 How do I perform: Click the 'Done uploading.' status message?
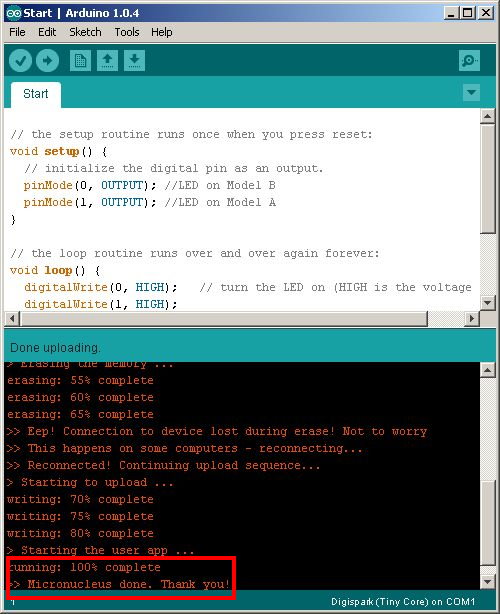55,348
